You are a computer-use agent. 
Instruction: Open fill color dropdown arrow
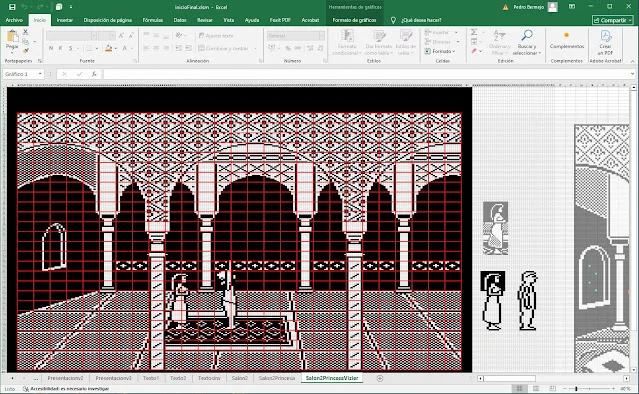116,48
